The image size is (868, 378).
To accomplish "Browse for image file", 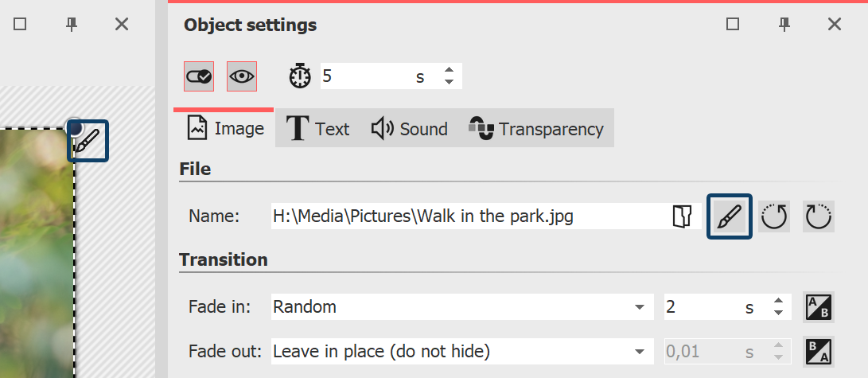I will [x=681, y=216].
